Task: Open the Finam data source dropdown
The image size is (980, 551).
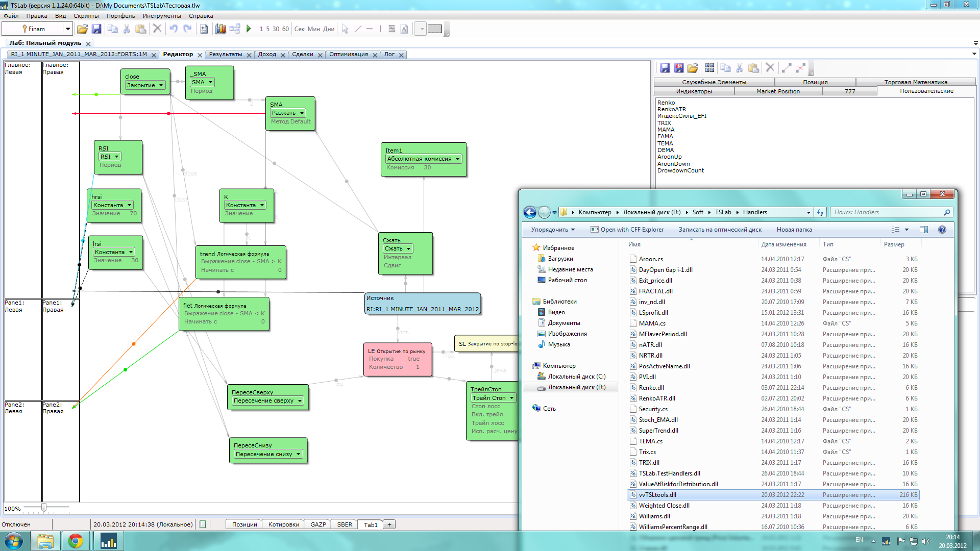Action: (x=67, y=29)
